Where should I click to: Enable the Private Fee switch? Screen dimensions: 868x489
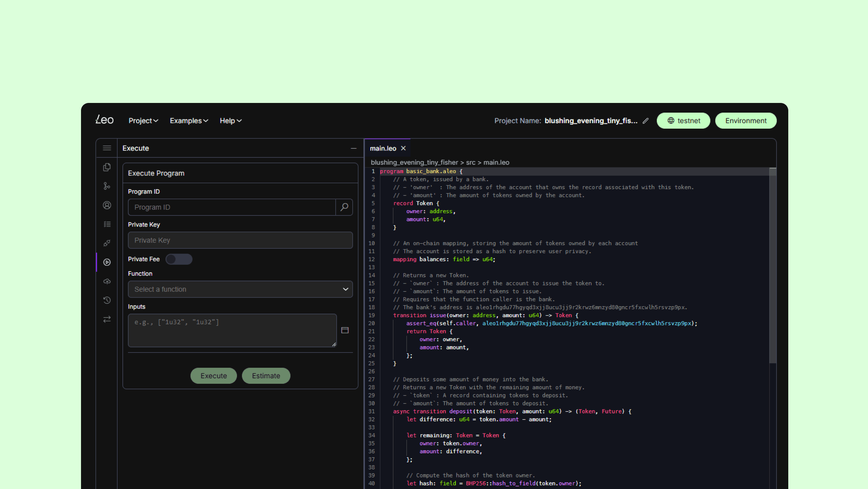(x=179, y=259)
